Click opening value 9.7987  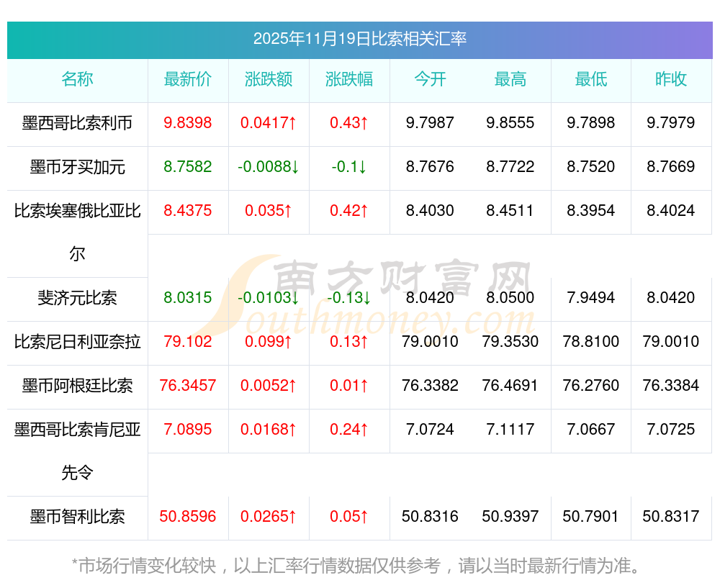tap(430, 123)
